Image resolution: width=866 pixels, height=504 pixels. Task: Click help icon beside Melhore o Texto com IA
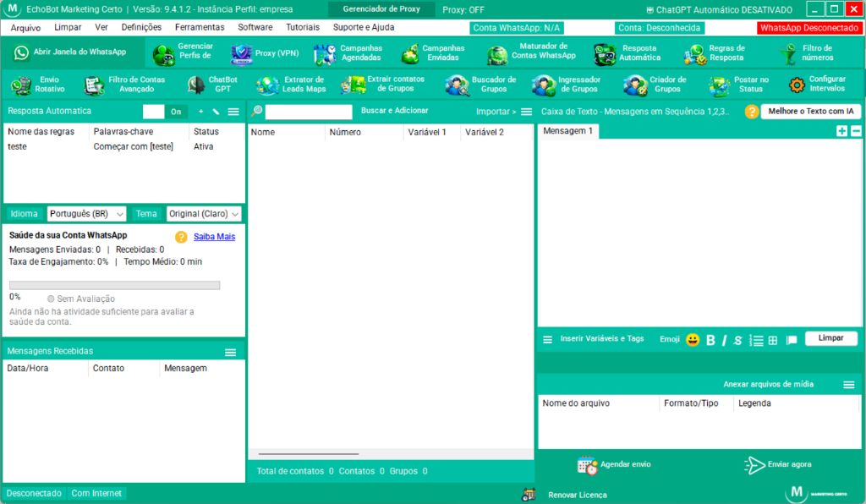[x=752, y=112]
